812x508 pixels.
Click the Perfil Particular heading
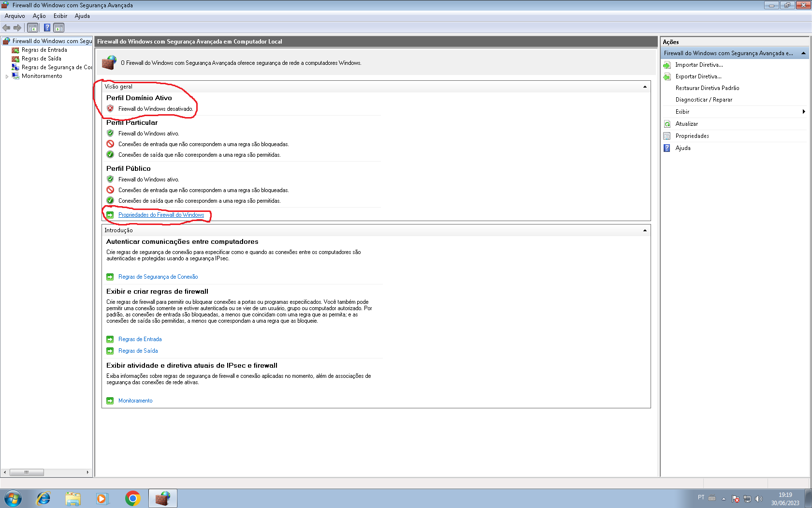132,122
